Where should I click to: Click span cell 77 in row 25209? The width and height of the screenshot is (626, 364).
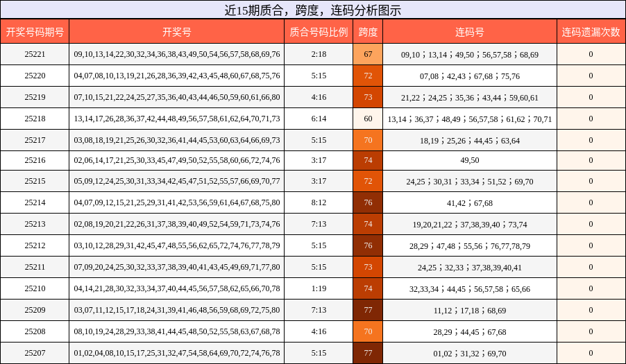pyautogui.click(x=368, y=310)
